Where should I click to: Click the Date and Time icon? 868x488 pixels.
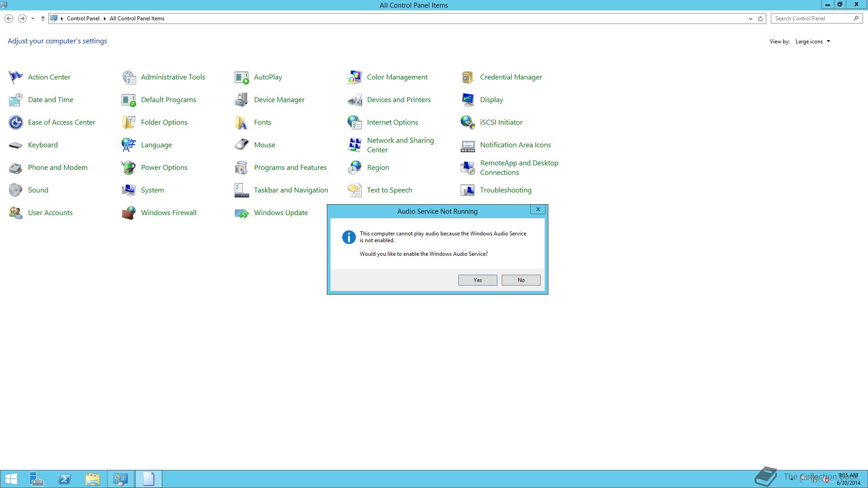[x=16, y=100]
